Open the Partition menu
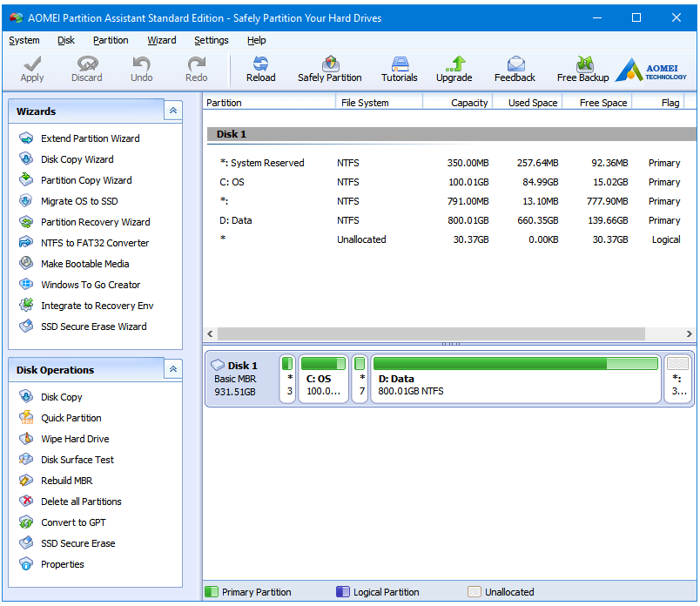 tap(111, 40)
